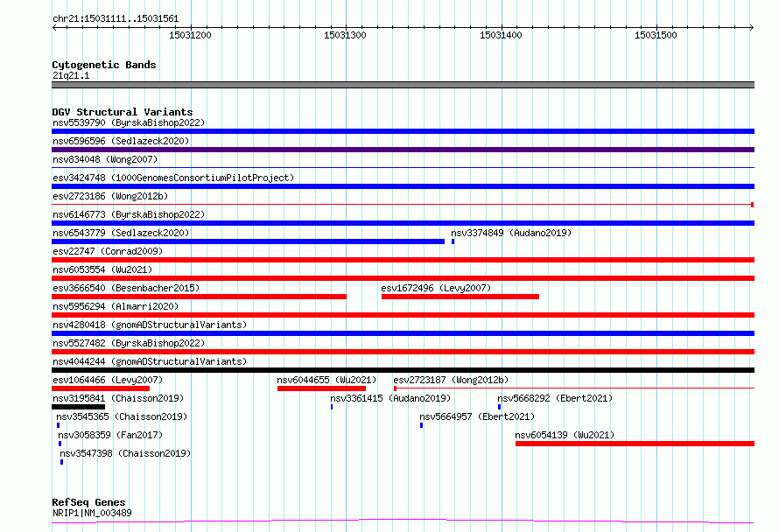Select the nsv6596596 (Sedlazeck2020) purple variant bar
The height and width of the screenshot is (532, 779).
(403, 150)
